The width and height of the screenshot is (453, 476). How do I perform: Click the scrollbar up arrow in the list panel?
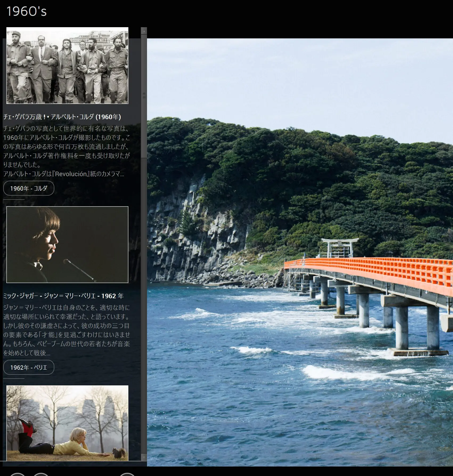tap(144, 31)
